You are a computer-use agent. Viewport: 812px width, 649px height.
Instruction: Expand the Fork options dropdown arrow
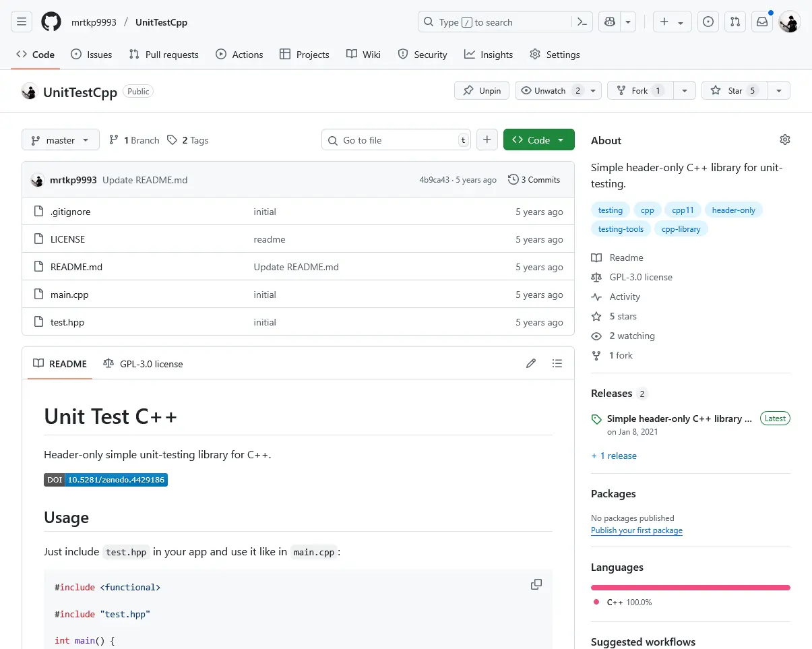point(685,90)
